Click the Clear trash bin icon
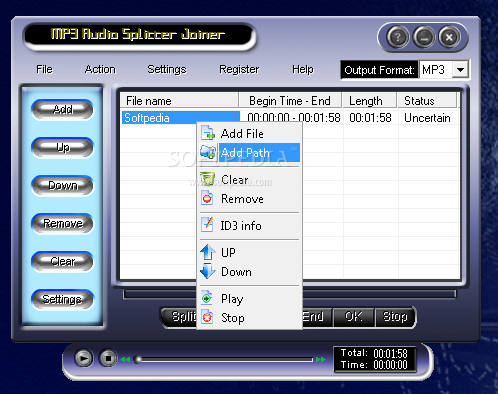This screenshot has height=394, width=498. pos(208,179)
